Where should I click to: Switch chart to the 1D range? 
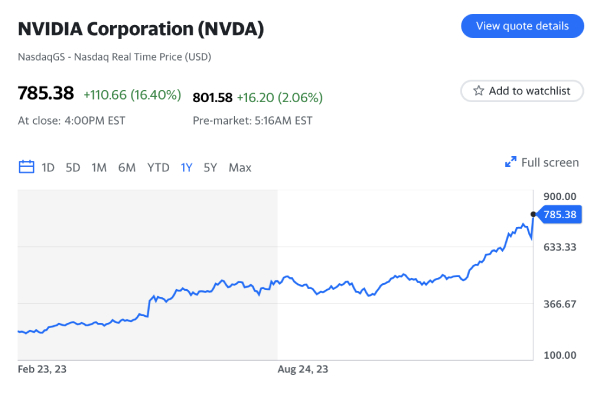point(48,167)
